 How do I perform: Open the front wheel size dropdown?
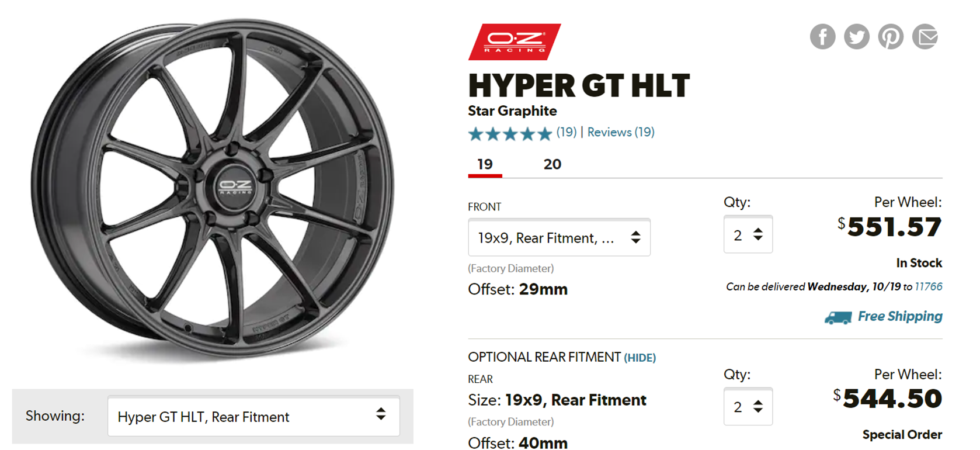[x=559, y=237]
